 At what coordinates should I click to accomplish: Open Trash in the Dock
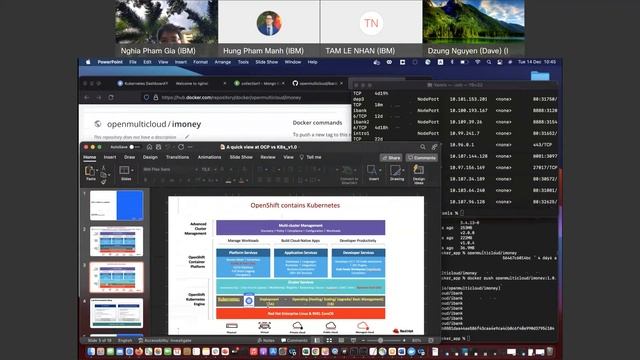coord(549,351)
